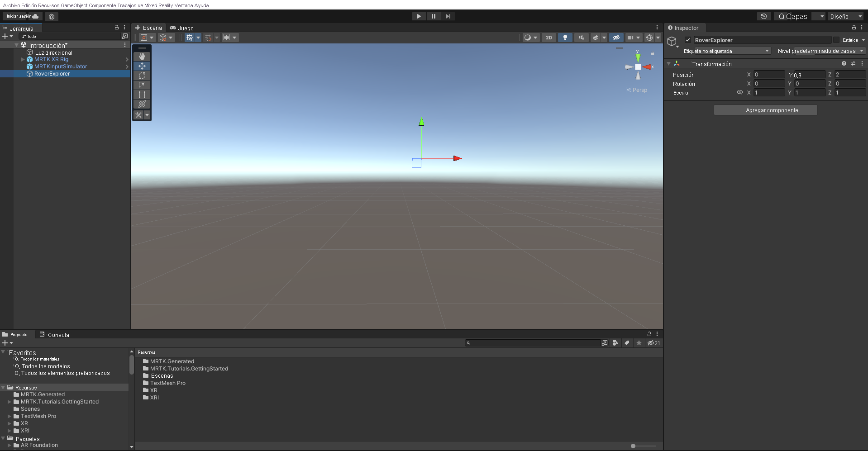Toggle RoverExplorer active checkbox
Screen dimensions: 868x451
pyautogui.click(x=688, y=40)
